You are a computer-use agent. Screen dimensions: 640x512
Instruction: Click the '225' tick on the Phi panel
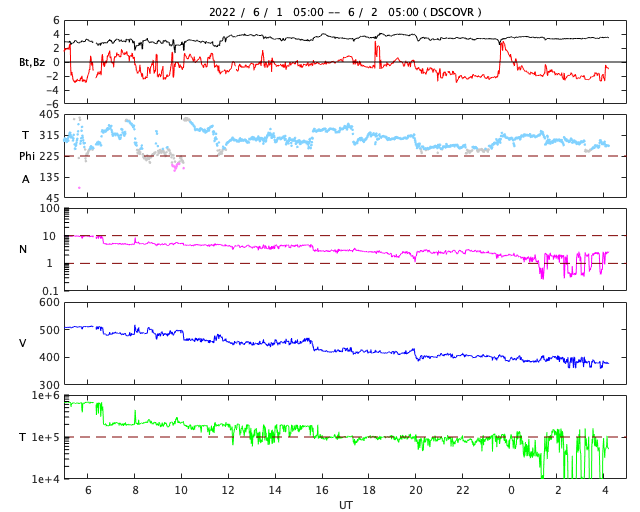(49, 156)
